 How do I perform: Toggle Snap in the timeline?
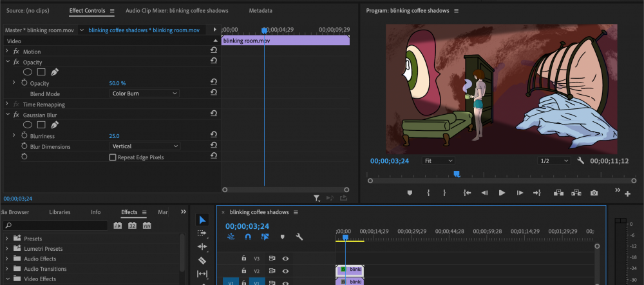[x=248, y=237]
